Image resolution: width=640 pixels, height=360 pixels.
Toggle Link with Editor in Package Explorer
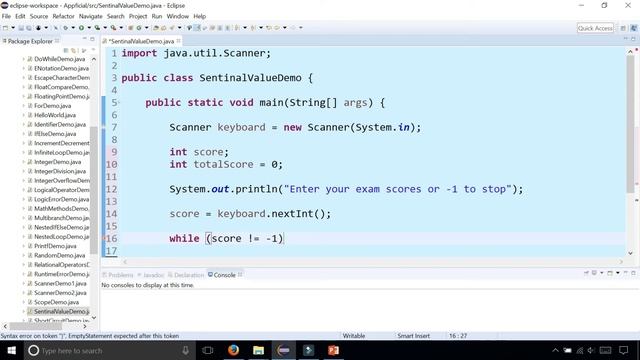click(x=74, y=50)
